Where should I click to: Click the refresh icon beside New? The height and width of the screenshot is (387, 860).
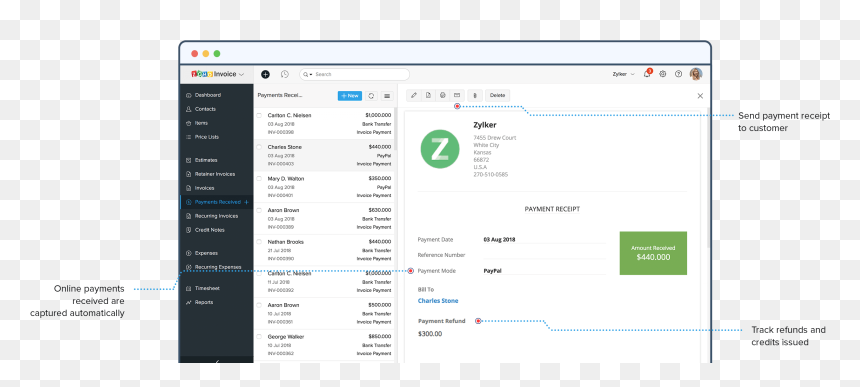click(x=371, y=95)
